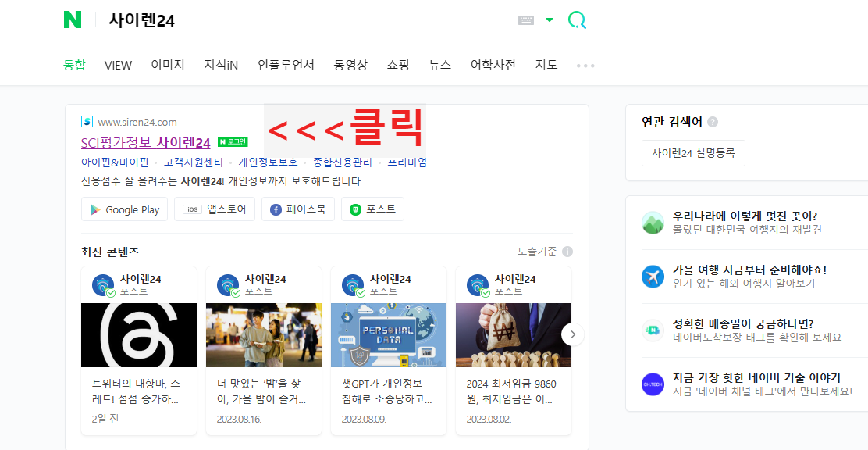Open 가을 여행 지금부터 준비해야죠! item
Screen dimensions: 868x450
749,270
